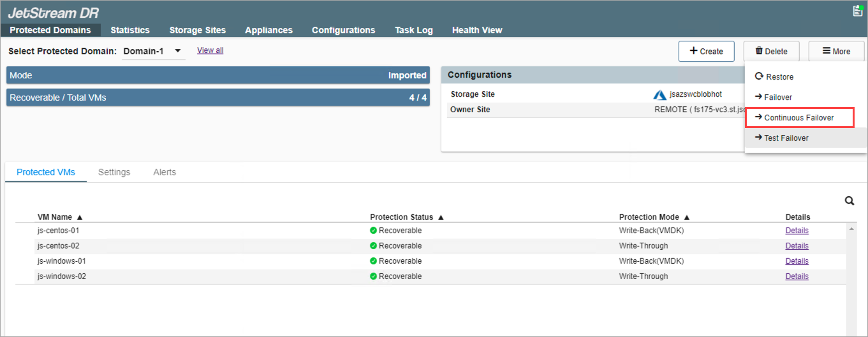Image resolution: width=868 pixels, height=337 pixels.
Task: Click green Recoverable status icon for js-windows-02
Action: [374, 276]
